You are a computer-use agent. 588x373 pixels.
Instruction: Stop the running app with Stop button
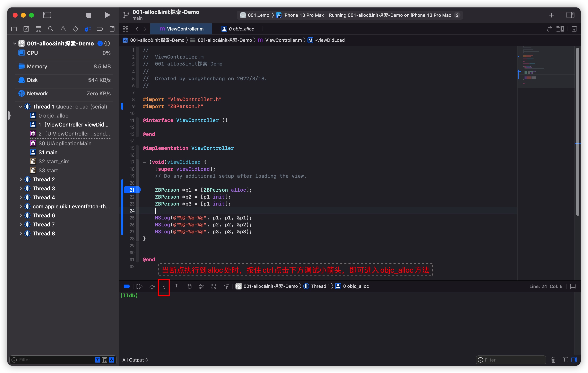tap(89, 15)
